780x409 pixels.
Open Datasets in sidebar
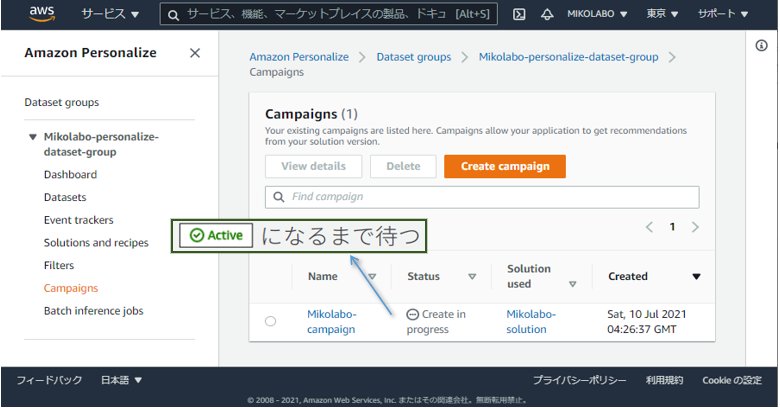(x=65, y=198)
